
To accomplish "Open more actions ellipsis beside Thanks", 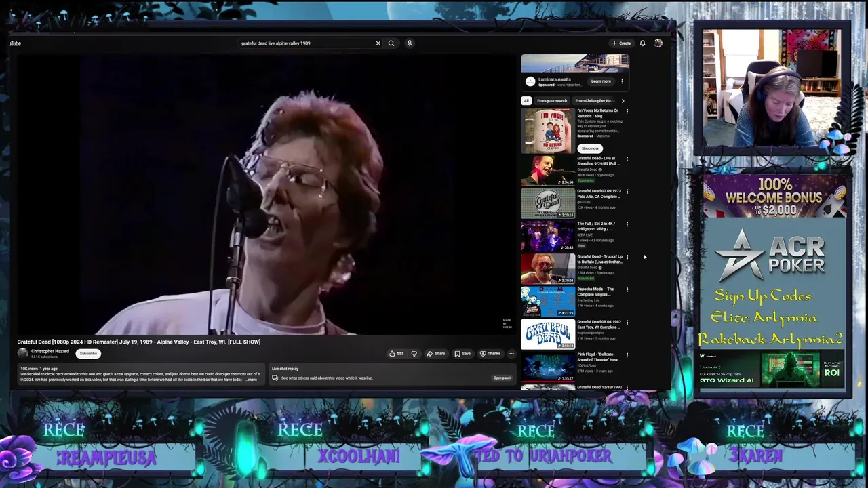I will [511, 354].
